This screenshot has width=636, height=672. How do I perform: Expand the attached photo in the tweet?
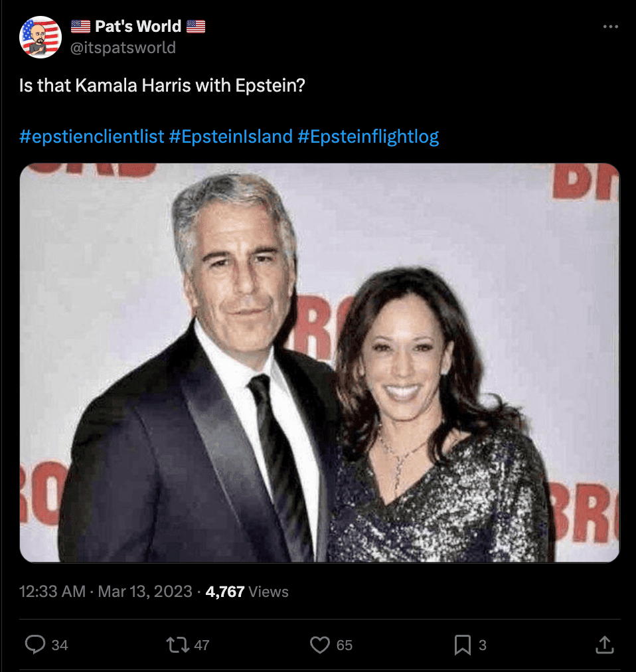click(x=319, y=363)
